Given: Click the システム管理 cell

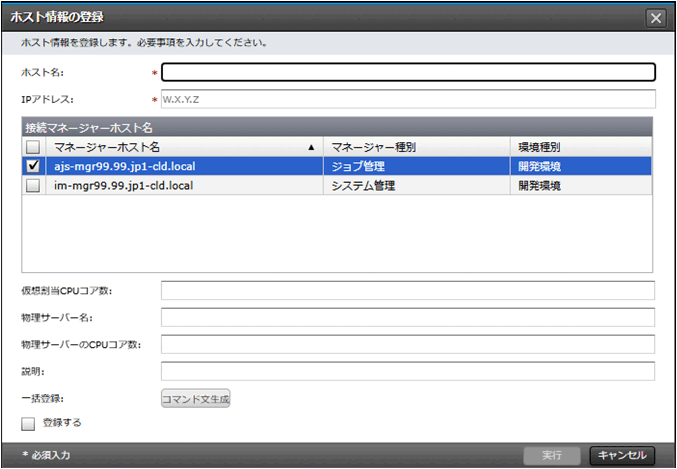Looking at the screenshot, I should tap(417, 186).
